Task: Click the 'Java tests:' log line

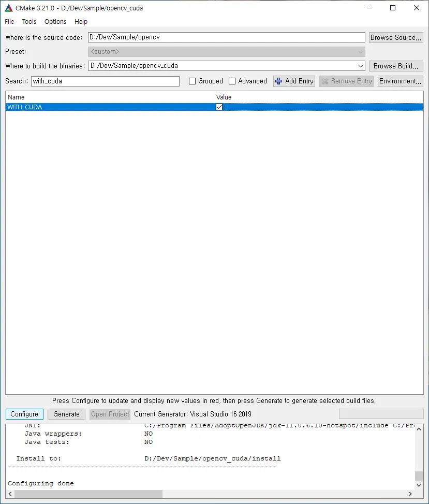Action: click(x=88, y=442)
